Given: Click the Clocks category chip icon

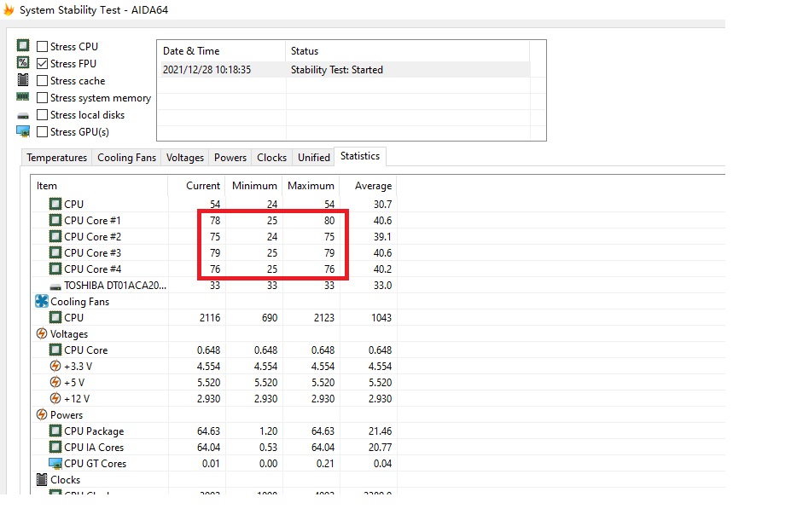Looking at the screenshot, I should coord(42,480).
